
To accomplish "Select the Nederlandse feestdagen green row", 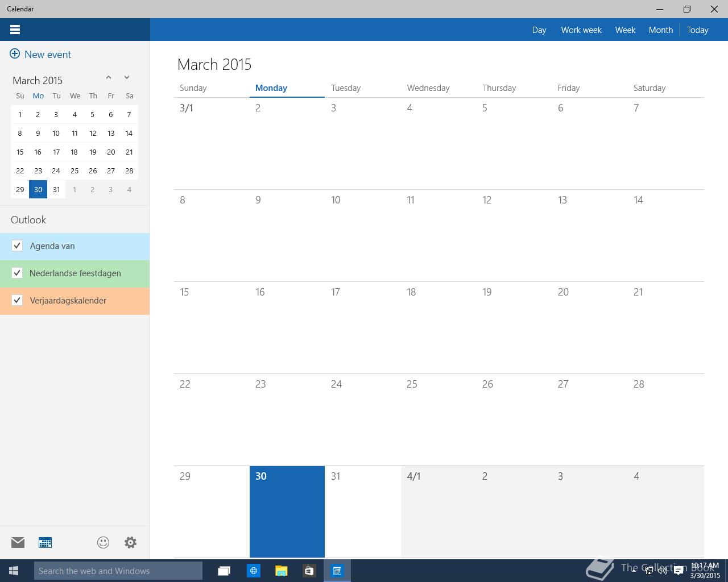I will 75,273.
